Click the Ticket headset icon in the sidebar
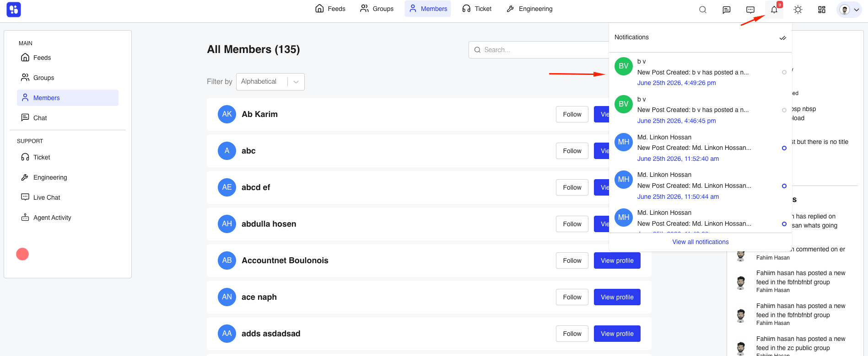 pyautogui.click(x=25, y=157)
